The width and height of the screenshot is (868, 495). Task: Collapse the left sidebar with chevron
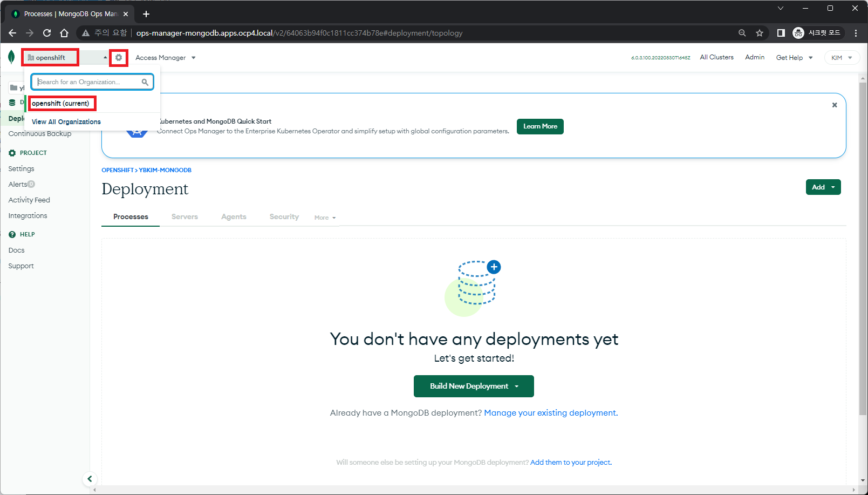coord(90,479)
